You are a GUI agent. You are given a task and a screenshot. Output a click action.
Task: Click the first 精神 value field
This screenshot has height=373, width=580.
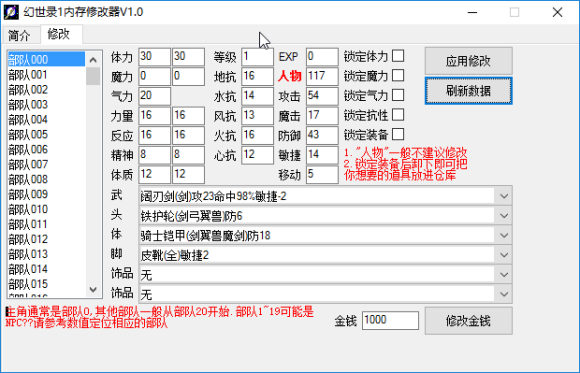click(155, 155)
